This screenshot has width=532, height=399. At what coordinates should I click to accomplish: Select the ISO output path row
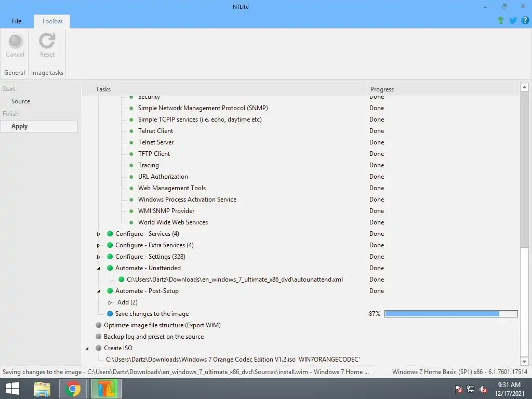(233, 360)
